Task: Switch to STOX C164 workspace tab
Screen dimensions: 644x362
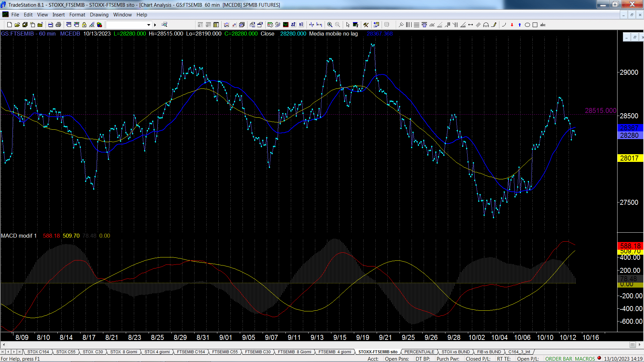Action: pyautogui.click(x=38, y=352)
